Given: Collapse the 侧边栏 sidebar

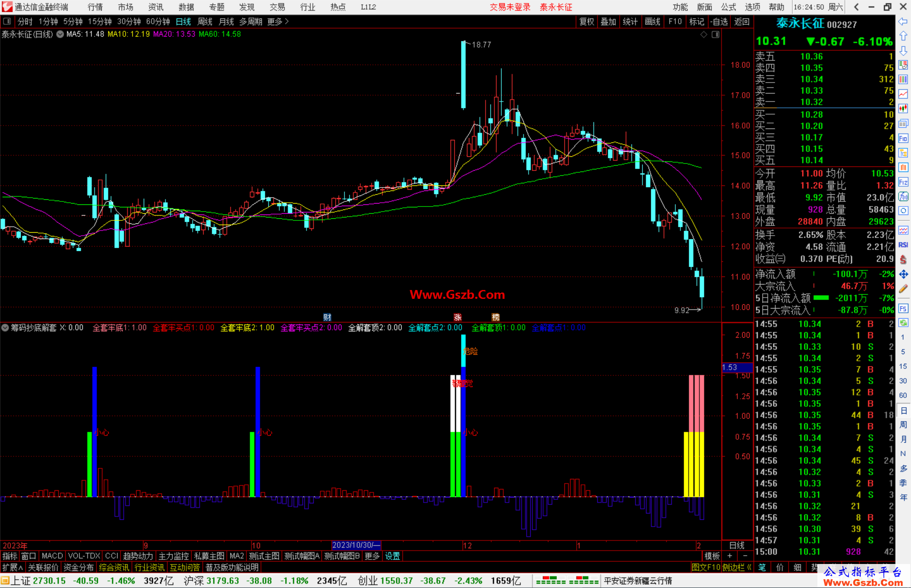Looking at the screenshot, I should point(736,567).
